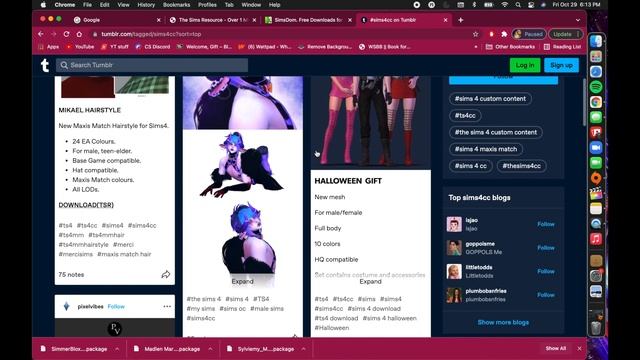Image resolution: width=640 pixels, height=360 pixels.
Task: Open the YouTube bookmark
Action: (x=80, y=47)
